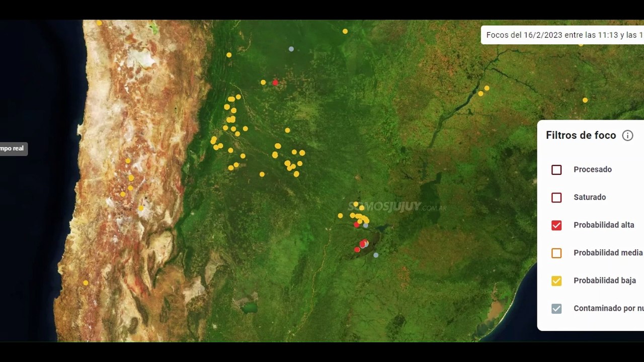Click the 'Probabilidad media' label text
644x362 pixels.
(x=608, y=252)
